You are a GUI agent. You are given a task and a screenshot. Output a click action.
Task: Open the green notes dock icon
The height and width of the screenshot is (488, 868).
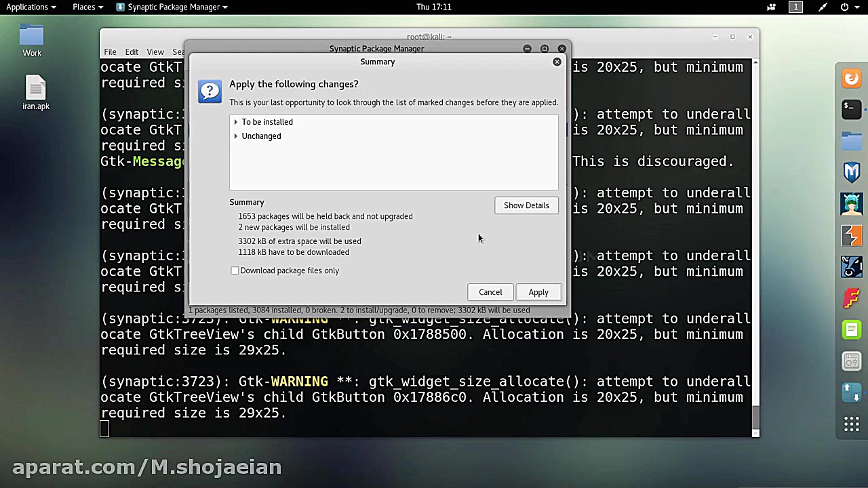(851, 329)
